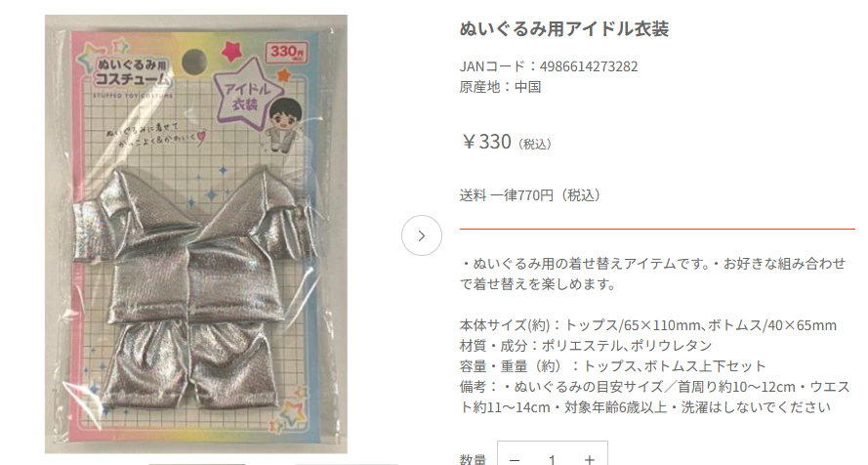Image resolution: width=868 pixels, height=465 pixels.
Task: Click the 送料 一律770円 shipping notice
Action: [x=530, y=195]
